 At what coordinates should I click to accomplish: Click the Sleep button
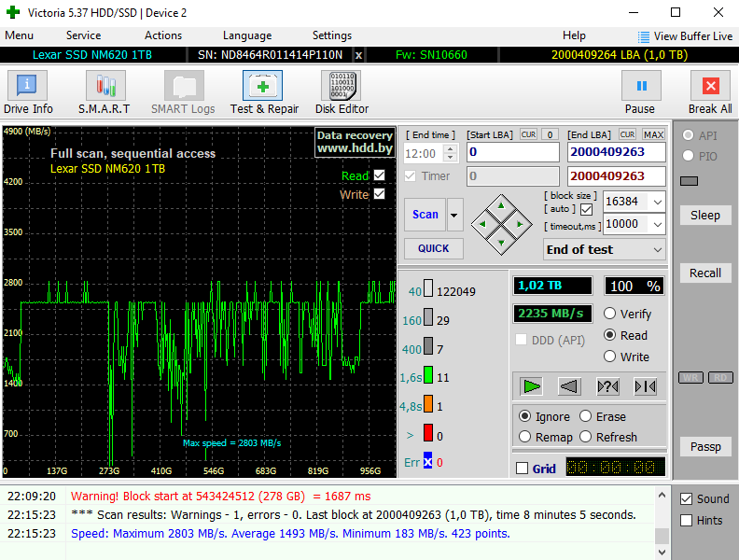point(705,215)
